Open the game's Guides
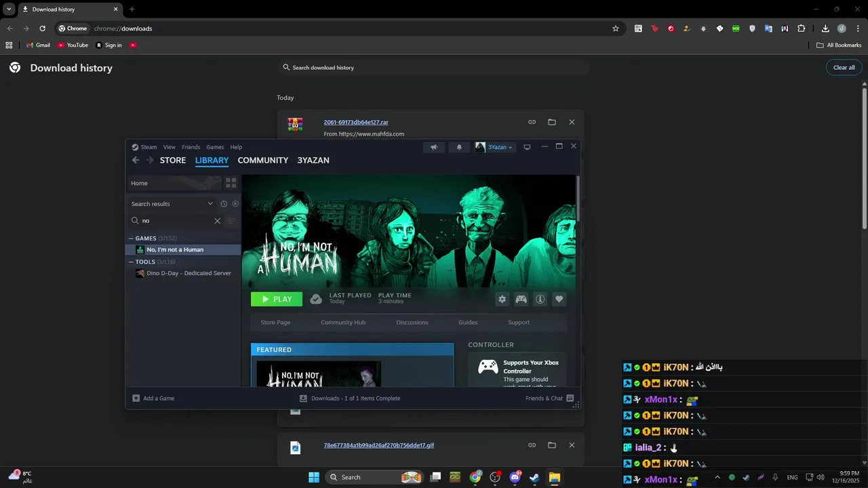This screenshot has height=488, width=868. pos(468,323)
